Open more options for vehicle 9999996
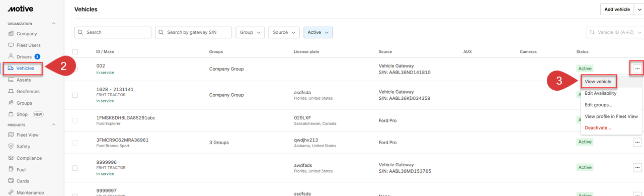The image size is (644, 196). tap(637, 167)
